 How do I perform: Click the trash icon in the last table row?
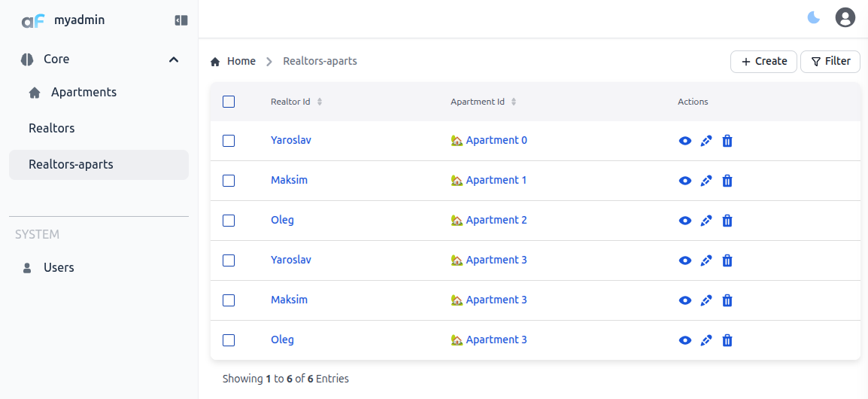727,340
